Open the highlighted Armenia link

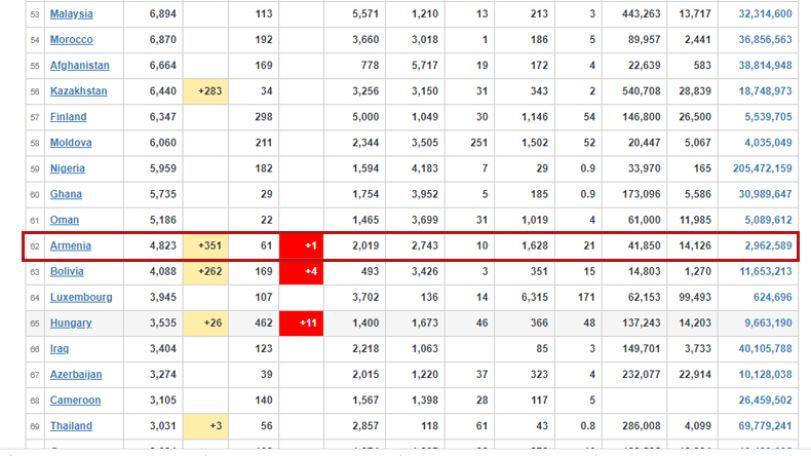click(70, 246)
